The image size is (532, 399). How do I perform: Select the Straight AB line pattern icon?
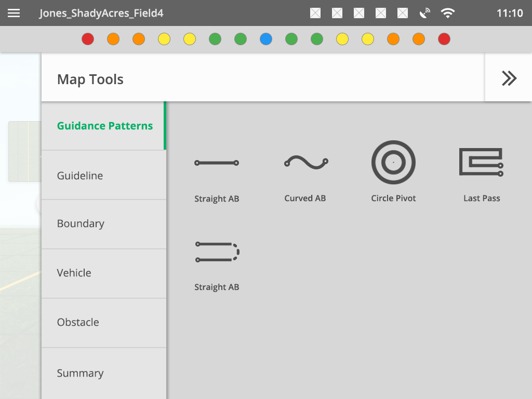click(x=217, y=163)
